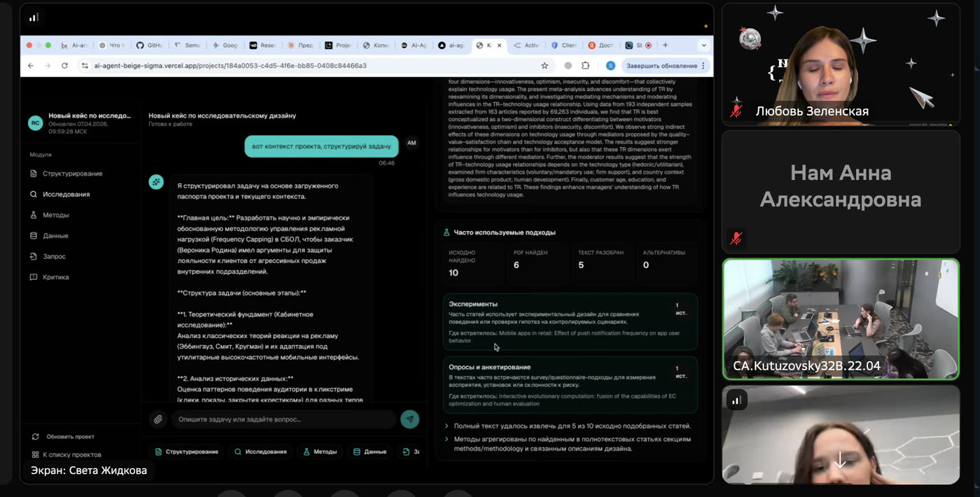Focus the "Опишите задачу или задайте вопрос" input
The height and width of the screenshot is (497, 980).
tap(283, 419)
